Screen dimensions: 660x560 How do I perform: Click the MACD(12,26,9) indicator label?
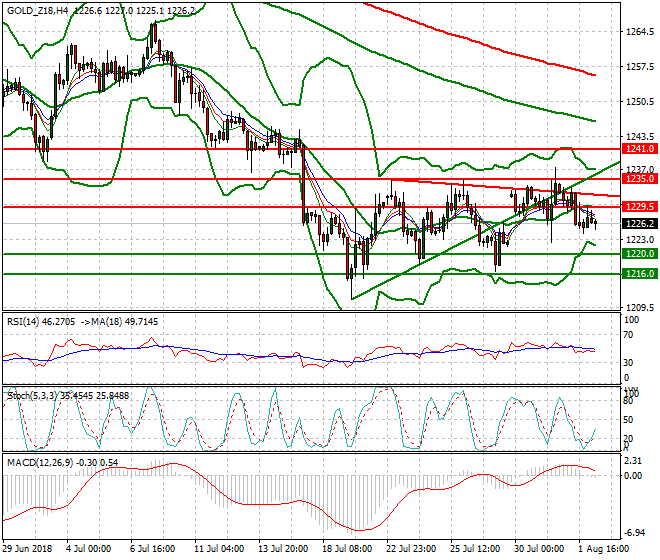click(x=40, y=463)
